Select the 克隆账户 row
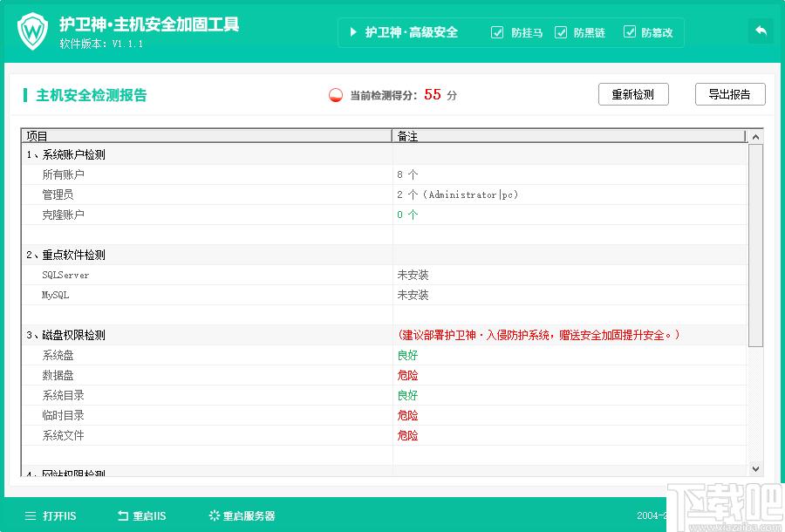This screenshot has width=785, height=532. pyautogui.click(x=384, y=215)
